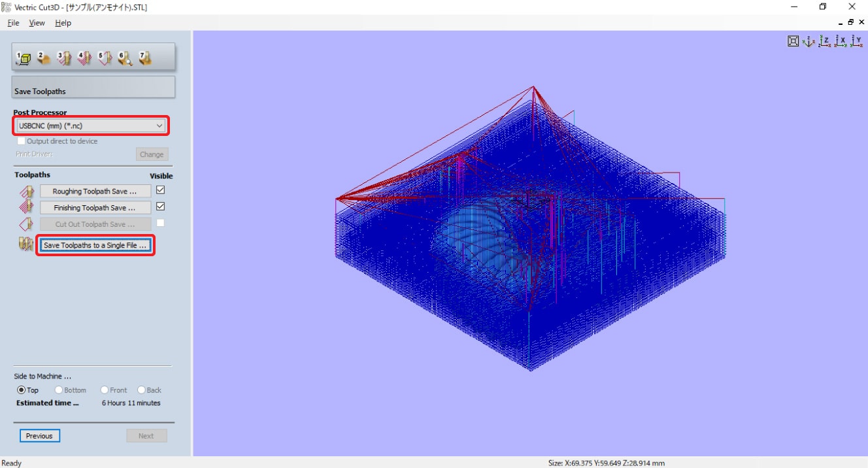Open step 3 roughing toolpath icon

64,58
